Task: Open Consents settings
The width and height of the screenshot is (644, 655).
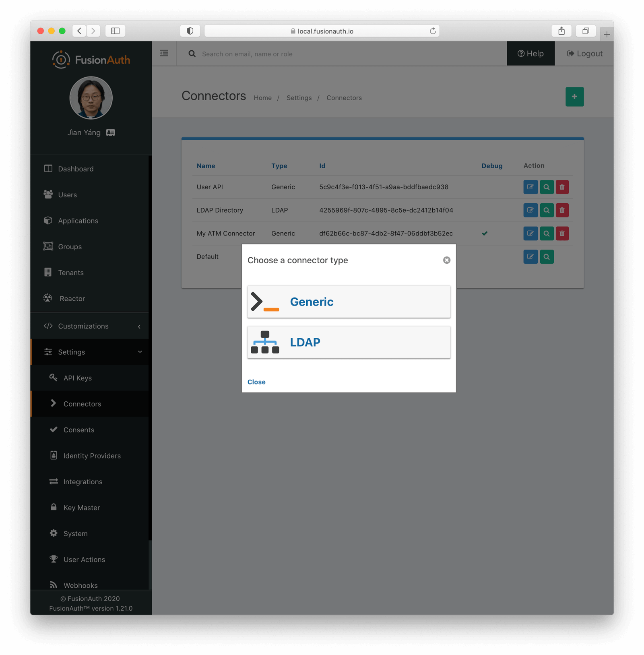Action: click(x=90, y=430)
